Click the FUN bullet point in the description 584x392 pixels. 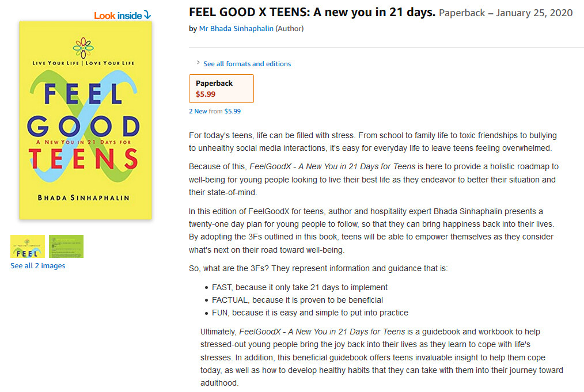point(310,313)
